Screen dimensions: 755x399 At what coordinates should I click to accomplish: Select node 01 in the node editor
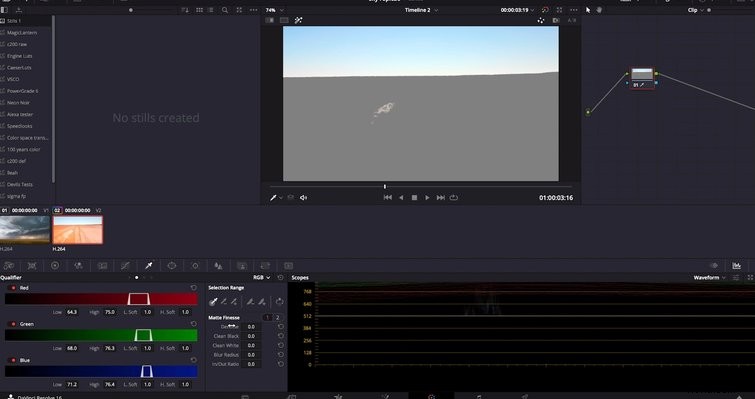click(642, 78)
